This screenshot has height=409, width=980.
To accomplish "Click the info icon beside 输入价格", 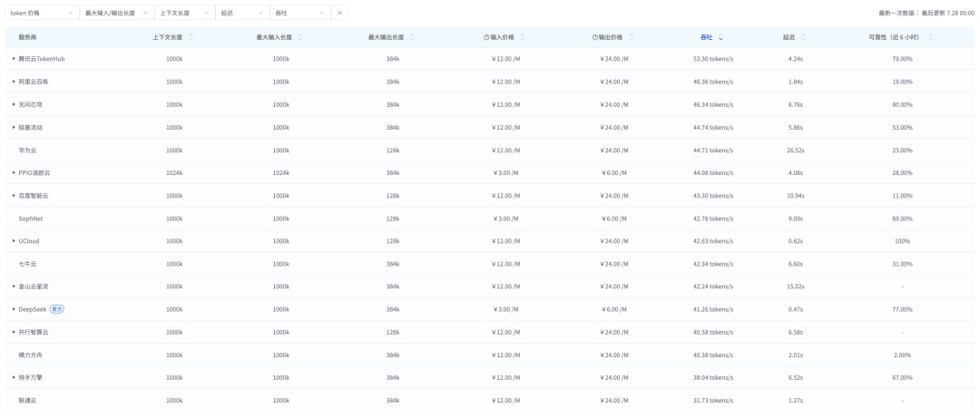I will (485, 37).
